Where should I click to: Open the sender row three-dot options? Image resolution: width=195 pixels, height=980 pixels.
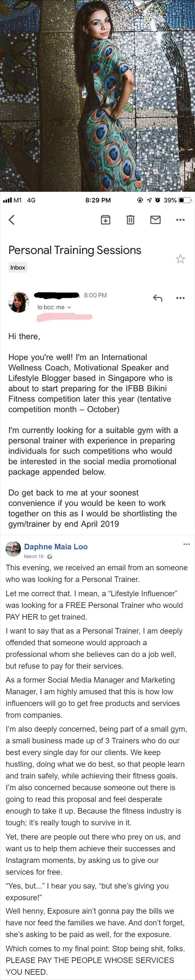coord(180,298)
